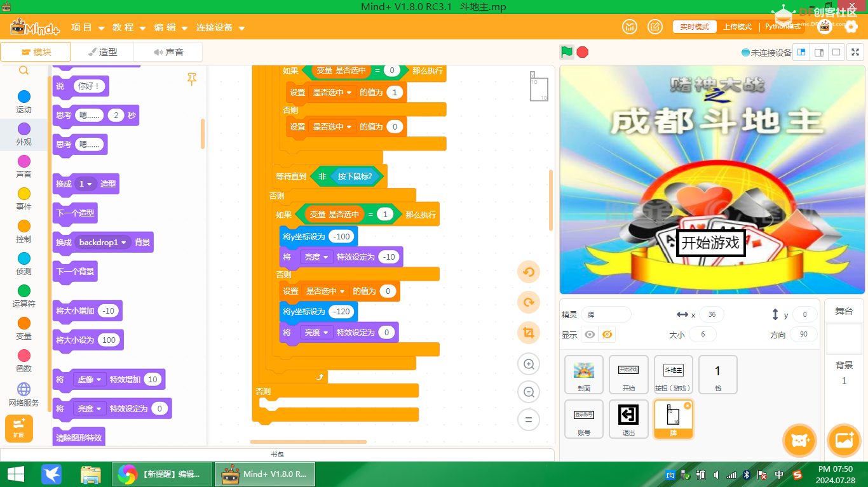Click the 清除图形特效 block
Image resolution: width=868 pixels, height=487 pixels.
click(79, 437)
